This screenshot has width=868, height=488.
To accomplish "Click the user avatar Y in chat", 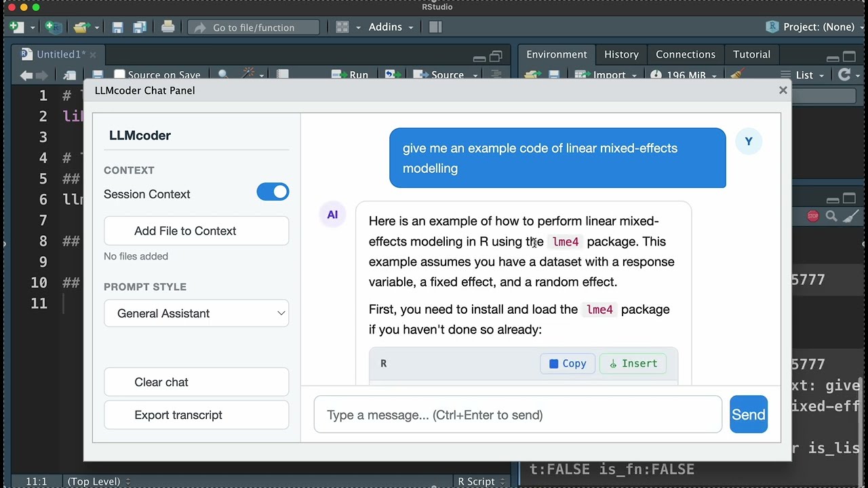I will 749,142.
